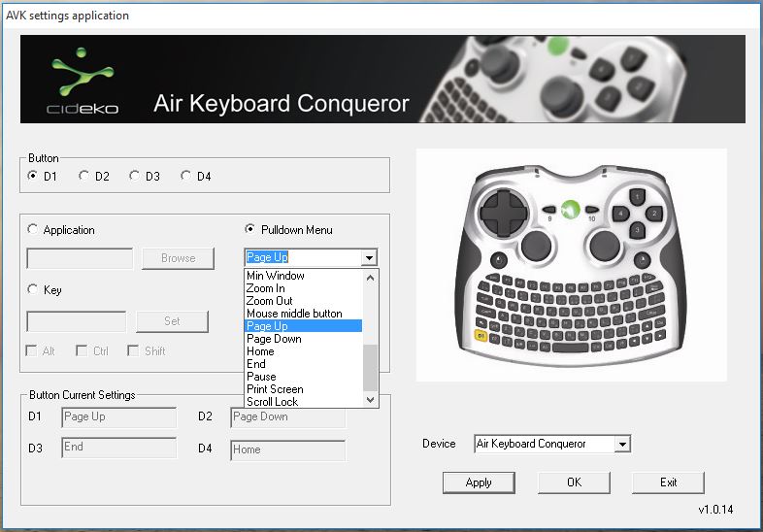The width and height of the screenshot is (763, 532).
Task: Click the cideko logo in banner
Action: click(x=83, y=81)
